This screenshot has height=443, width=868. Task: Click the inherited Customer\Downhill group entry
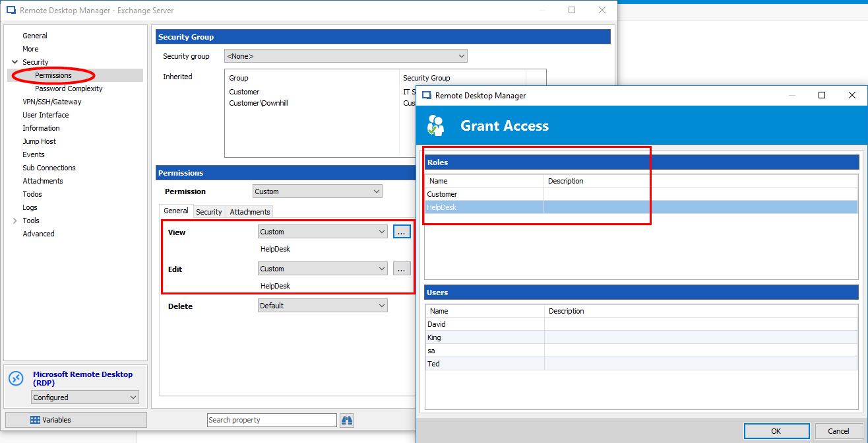(x=259, y=103)
